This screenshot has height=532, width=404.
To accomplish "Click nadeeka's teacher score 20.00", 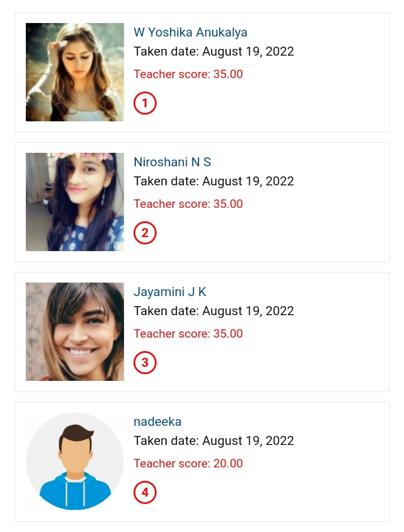I will coord(188,463).
